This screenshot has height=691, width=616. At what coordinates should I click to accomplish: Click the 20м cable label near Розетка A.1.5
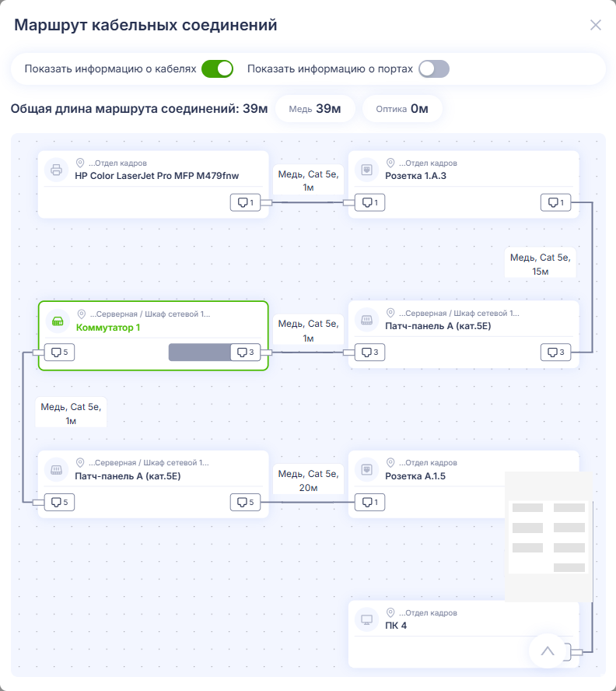308,480
